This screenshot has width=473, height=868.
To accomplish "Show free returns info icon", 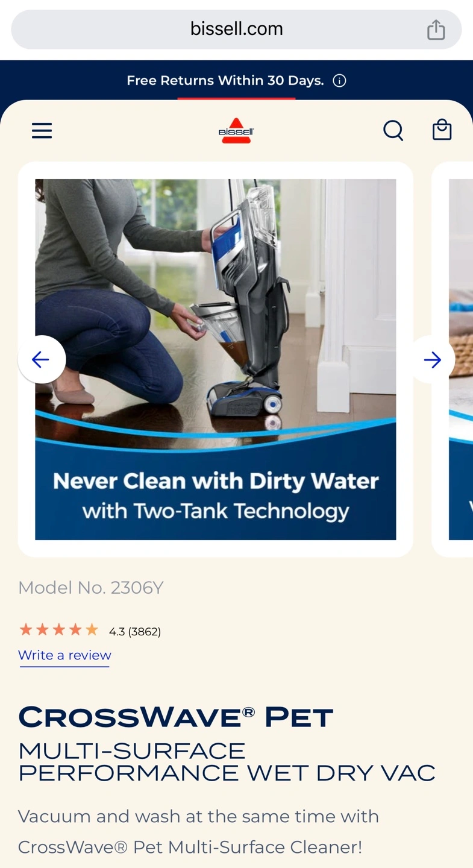I will pyautogui.click(x=339, y=81).
